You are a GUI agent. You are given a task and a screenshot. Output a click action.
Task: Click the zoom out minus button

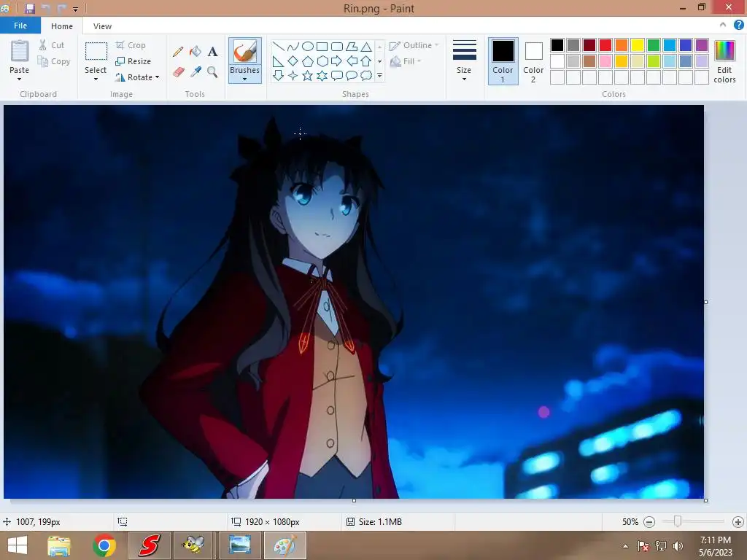point(649,522)
